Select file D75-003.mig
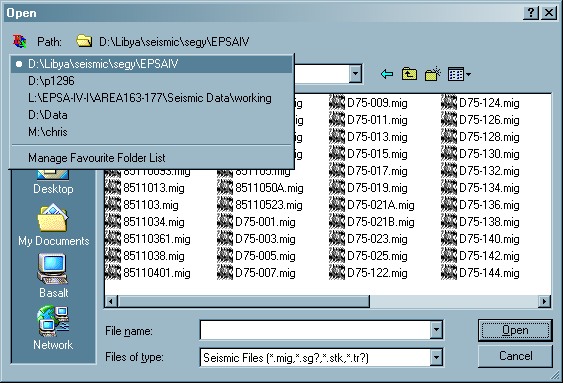This screenshot has height=385, width=564. [x=256, y=239]
